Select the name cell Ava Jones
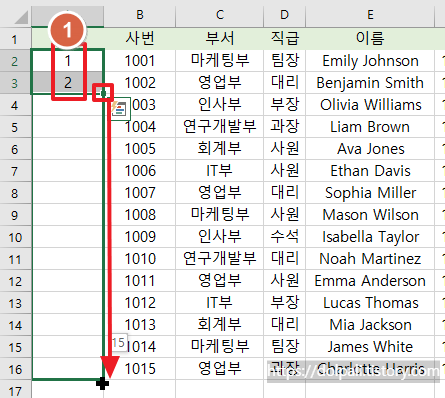Image resolution: width=445 pixels, height=398 pixels. pos(370,149)
